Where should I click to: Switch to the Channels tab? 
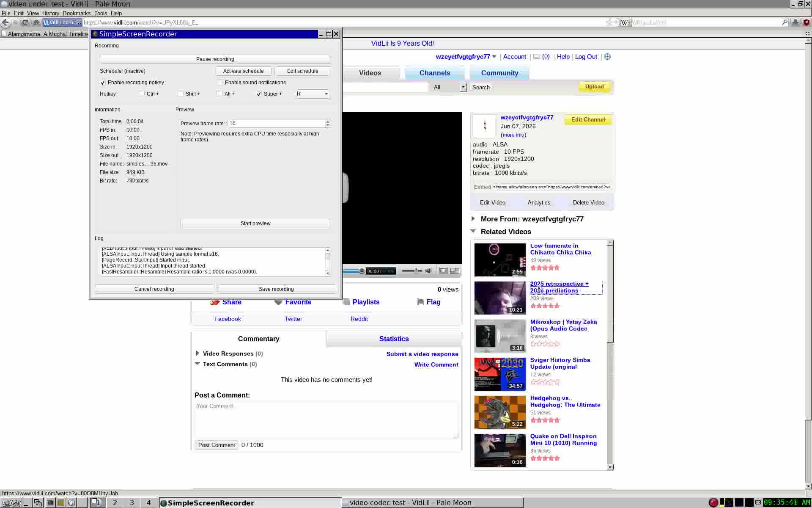tap(435, 73)
